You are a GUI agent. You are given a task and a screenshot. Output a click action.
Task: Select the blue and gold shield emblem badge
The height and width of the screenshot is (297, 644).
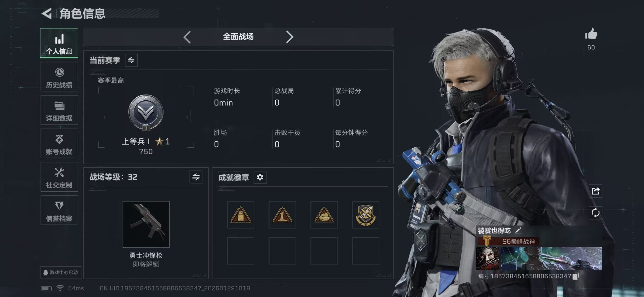(365, 215)
